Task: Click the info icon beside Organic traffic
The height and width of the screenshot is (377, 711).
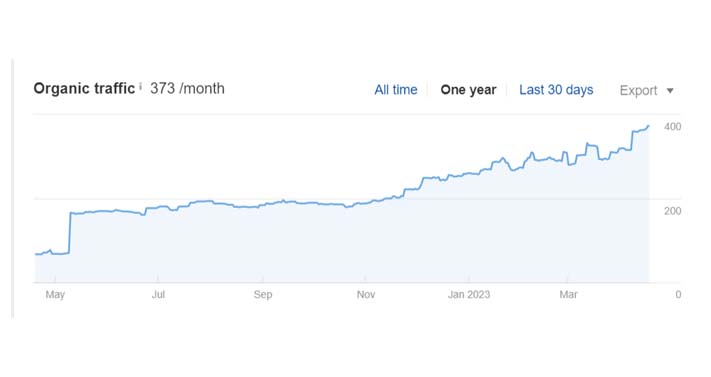Action: click(141, 86)
